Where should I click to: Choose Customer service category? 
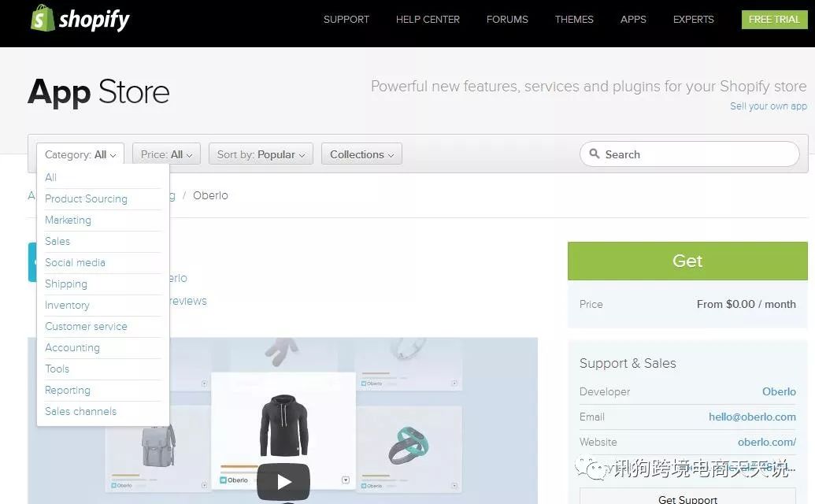pyautogui.click(x=87, y=326)
